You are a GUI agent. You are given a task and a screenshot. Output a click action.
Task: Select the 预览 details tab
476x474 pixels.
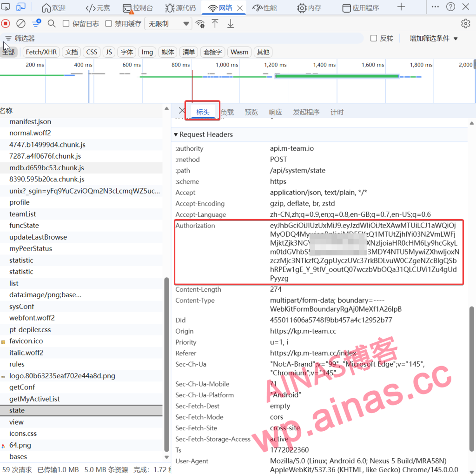[251, 112]
